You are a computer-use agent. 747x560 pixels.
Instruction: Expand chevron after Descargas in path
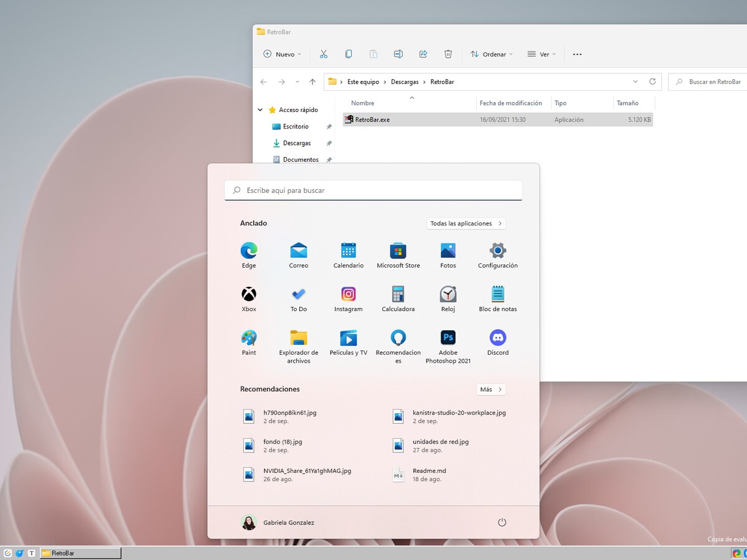[x=425, y=82]
